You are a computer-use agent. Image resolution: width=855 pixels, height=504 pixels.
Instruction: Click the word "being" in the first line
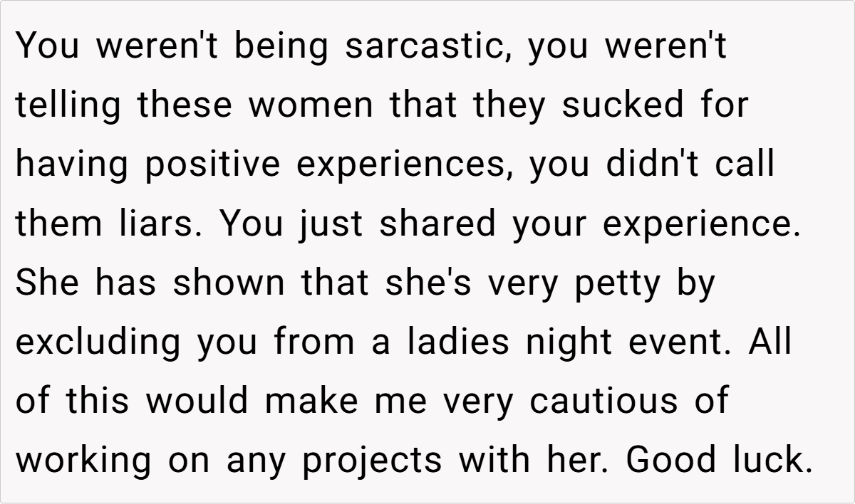pos(280,47)
